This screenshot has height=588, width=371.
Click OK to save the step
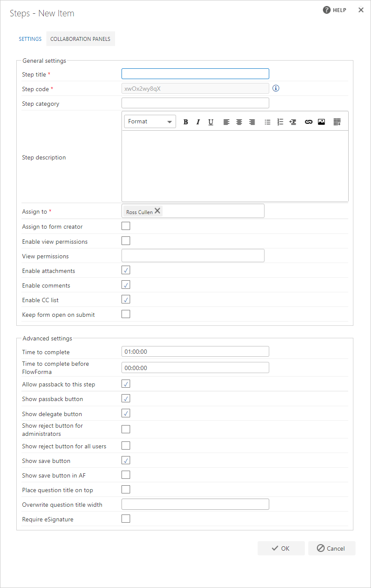tap(281, 548)
